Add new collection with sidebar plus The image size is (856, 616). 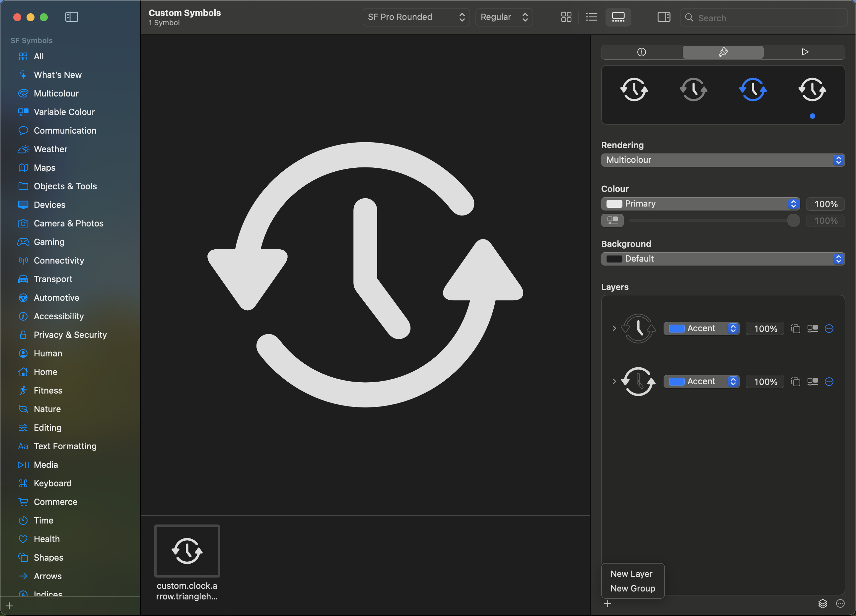10,606
